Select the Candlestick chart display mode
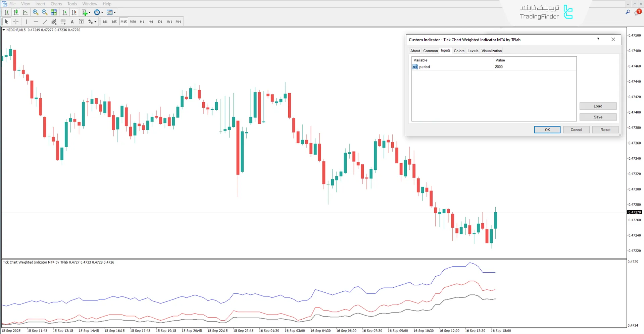Viewport: 644px width, 334px height. coord(16,12)
